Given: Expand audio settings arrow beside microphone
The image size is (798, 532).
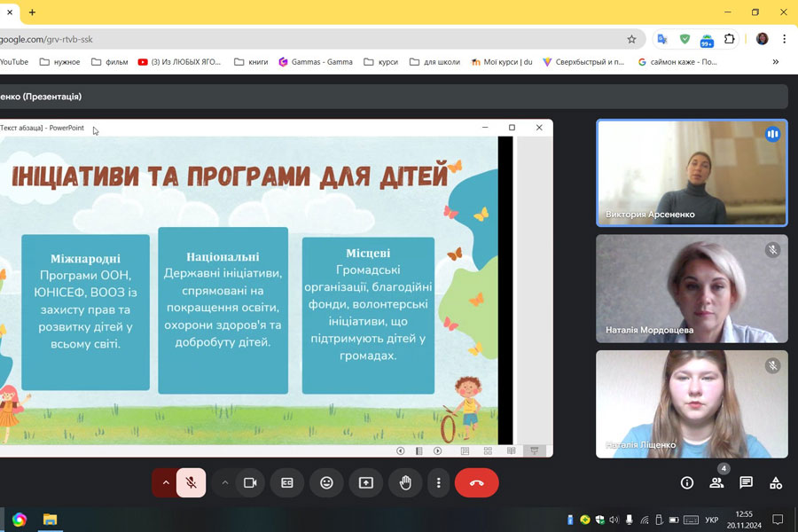Looking at the screenshot, I should pos(165,482).
